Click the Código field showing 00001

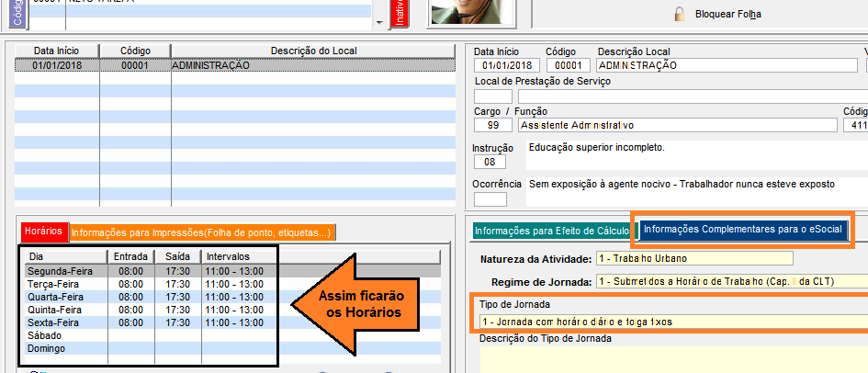pos(568,65)
